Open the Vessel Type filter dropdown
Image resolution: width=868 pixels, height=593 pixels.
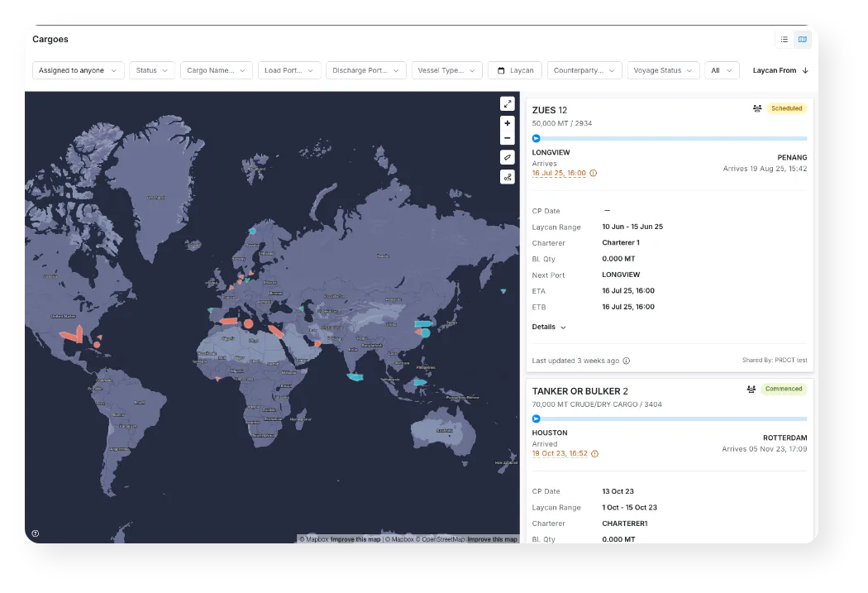tap(446, 70)
